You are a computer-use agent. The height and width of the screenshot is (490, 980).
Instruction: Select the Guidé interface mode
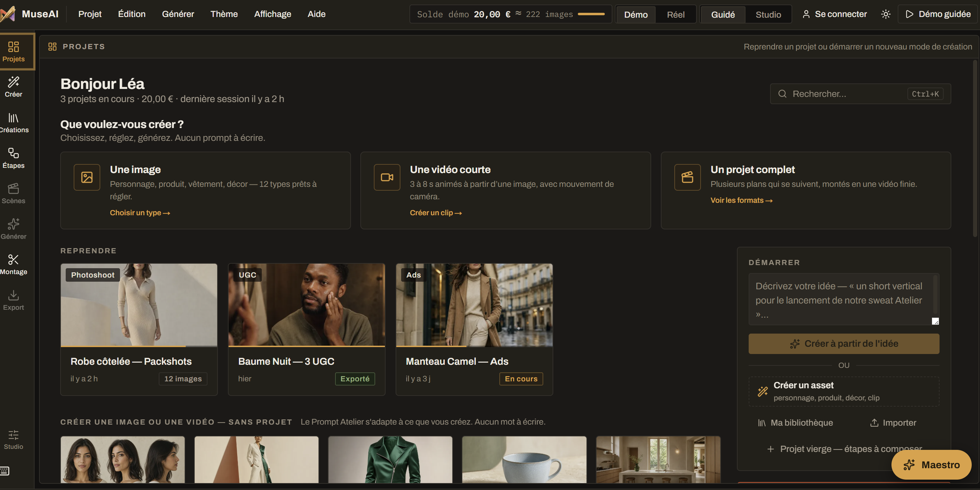(723, 15)
